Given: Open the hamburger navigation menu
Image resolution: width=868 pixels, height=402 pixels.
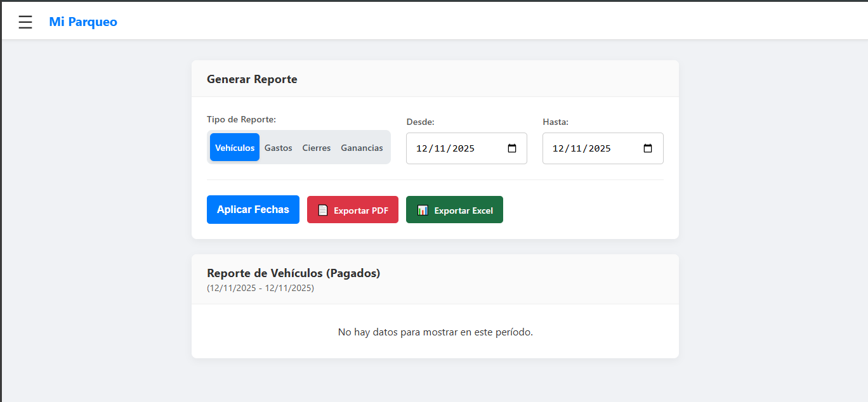Looking at the screenshot, I should pos(25,21).
